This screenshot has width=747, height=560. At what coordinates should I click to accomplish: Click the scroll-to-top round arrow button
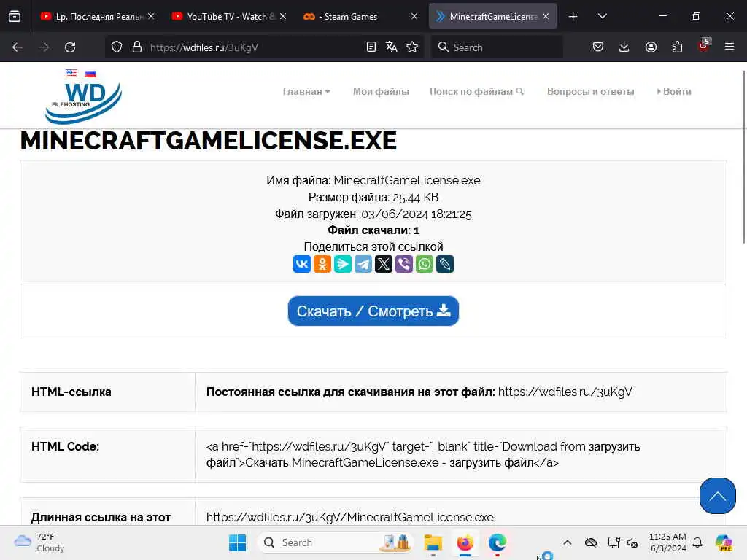(718, 496)
